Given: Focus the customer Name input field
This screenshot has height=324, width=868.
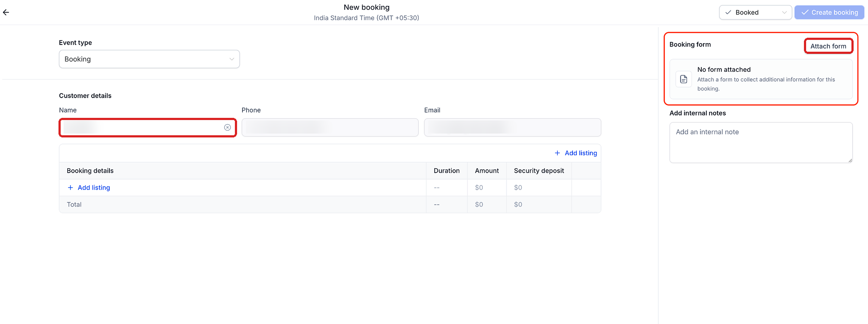Looking at the screenshot, I should [x=148, y=127].
